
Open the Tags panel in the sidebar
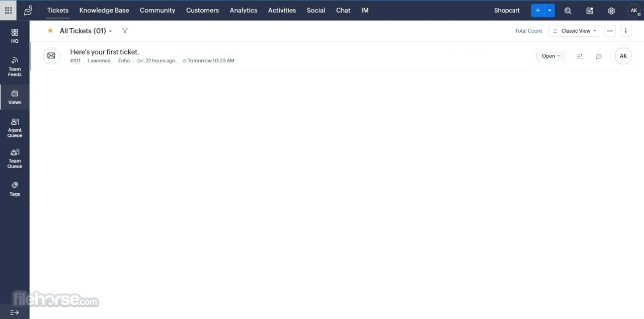tap(15, 189)
